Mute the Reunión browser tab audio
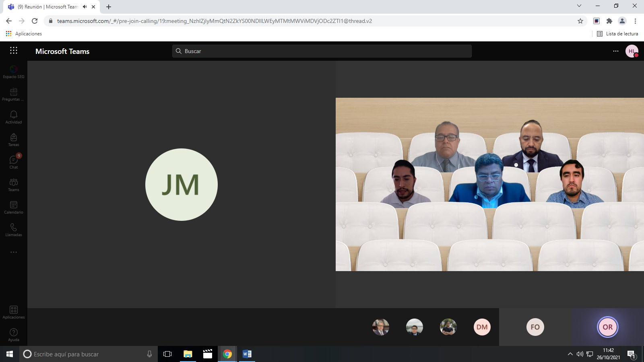 (x=85, y=7)
